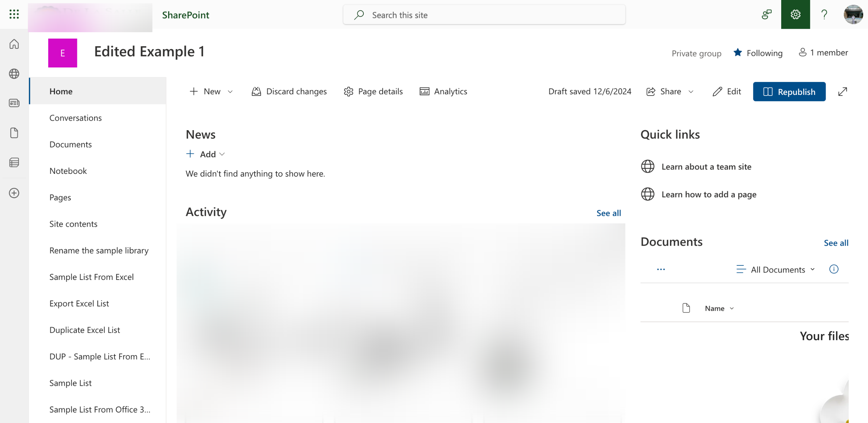
Task: Expand page to full screen arrow icon
Action: point(843,92)
